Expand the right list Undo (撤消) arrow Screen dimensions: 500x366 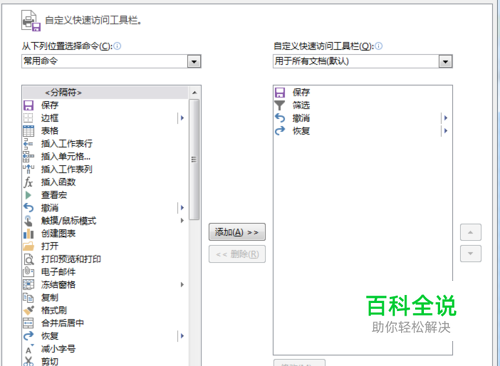(446, 118)
